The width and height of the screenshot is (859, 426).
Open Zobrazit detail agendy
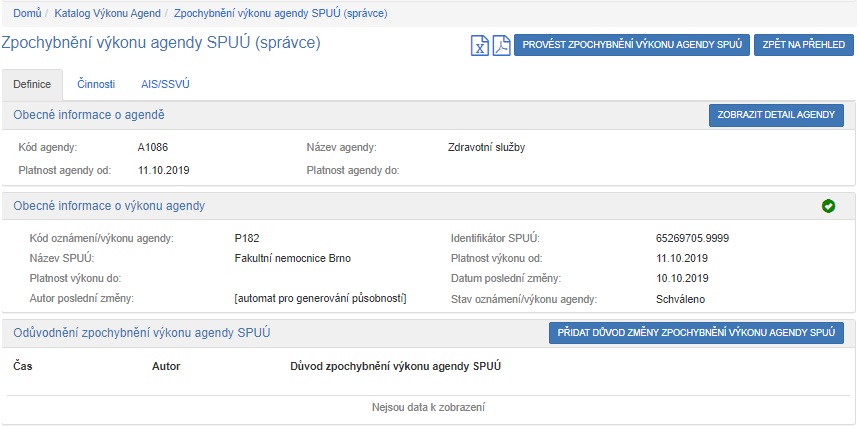click(x=776, y=115)
